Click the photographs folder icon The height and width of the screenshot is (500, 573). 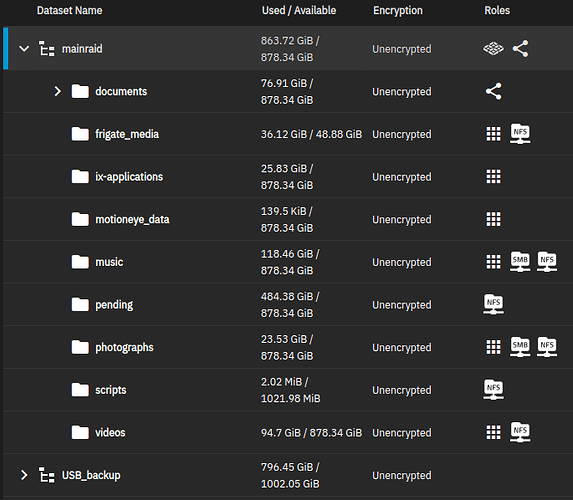click(x=80, y=347)
